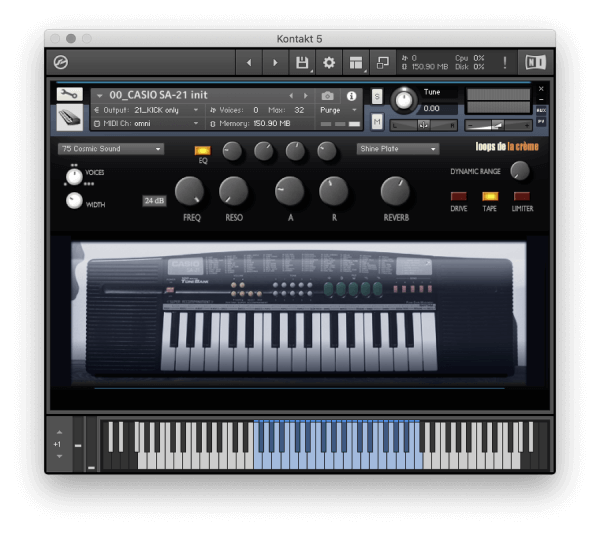Screen dimensions: 600x533
Task: Show instrument info with the i icon
Action: 351,96
